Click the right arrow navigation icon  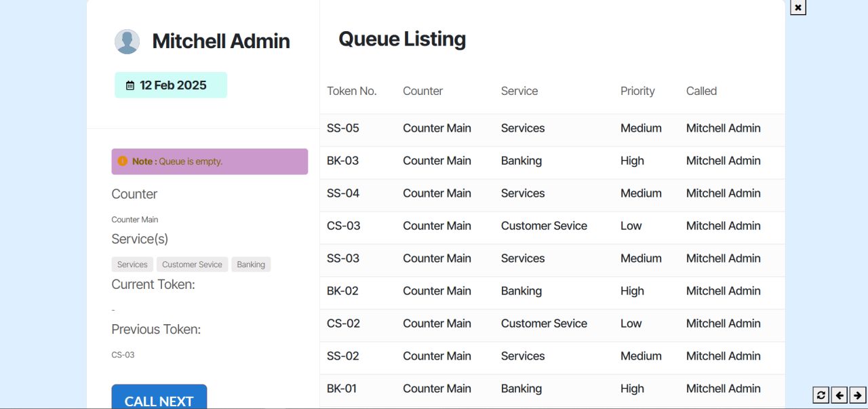[858, 395]
